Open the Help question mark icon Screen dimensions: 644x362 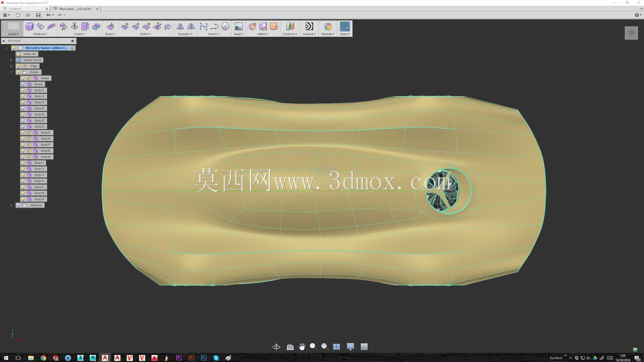pyautogui.click(x=637, y=15)
